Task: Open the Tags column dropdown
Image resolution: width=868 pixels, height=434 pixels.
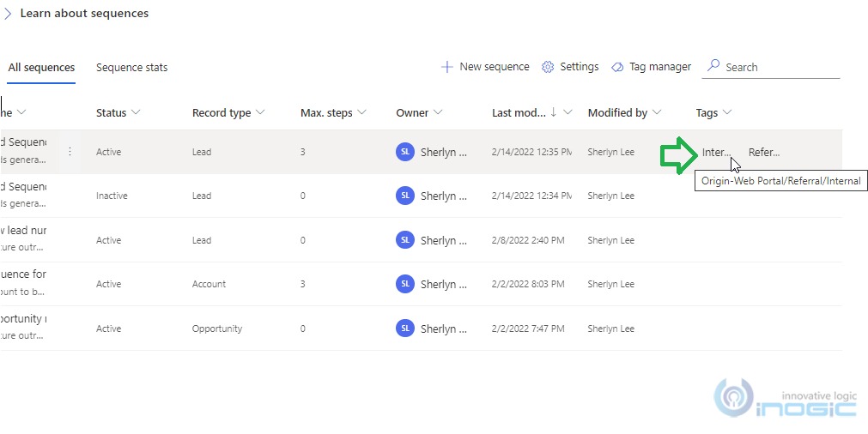Action: click(x=727, y=112)
